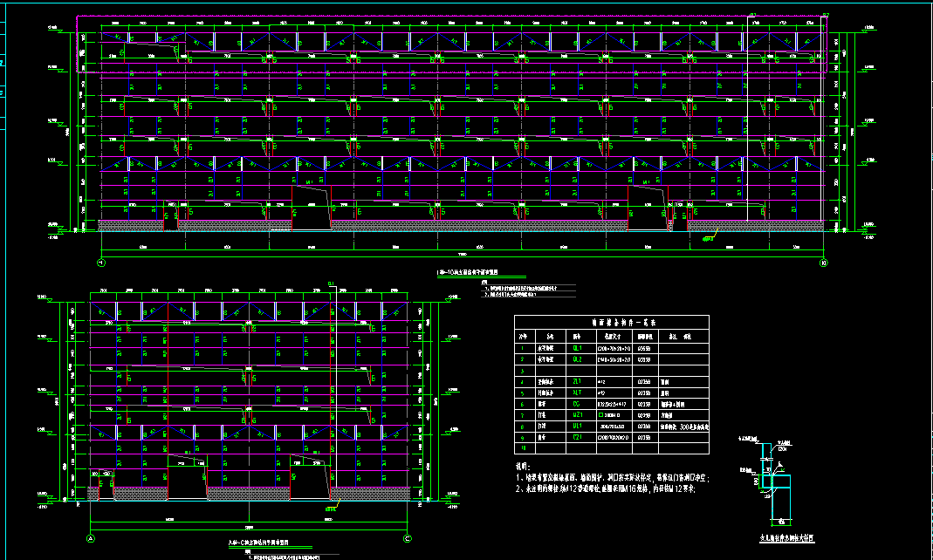Click the vertical scrollbar at right edge
This screenshot has width=933, height=560.
click(x=929, y=279)
